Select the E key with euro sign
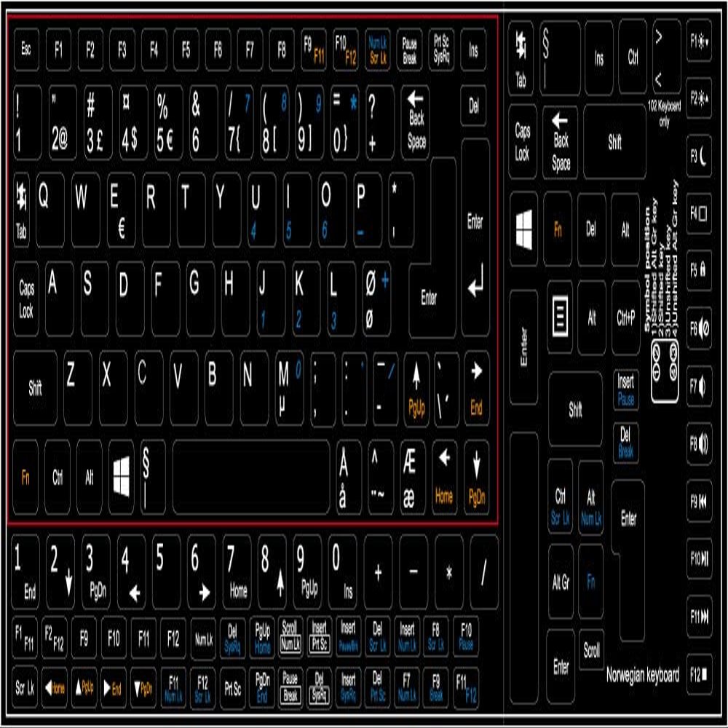The image size is (728, 728). [121, 210]
